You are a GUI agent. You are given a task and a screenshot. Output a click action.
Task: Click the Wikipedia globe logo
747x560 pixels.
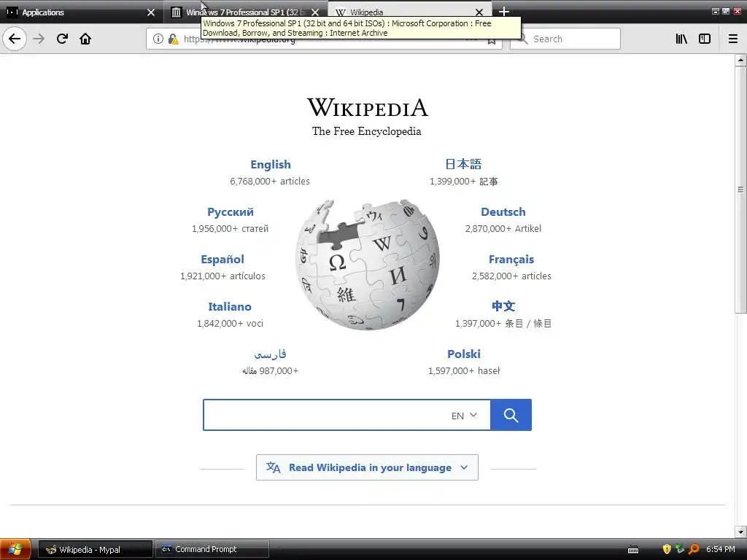[368, 264]
